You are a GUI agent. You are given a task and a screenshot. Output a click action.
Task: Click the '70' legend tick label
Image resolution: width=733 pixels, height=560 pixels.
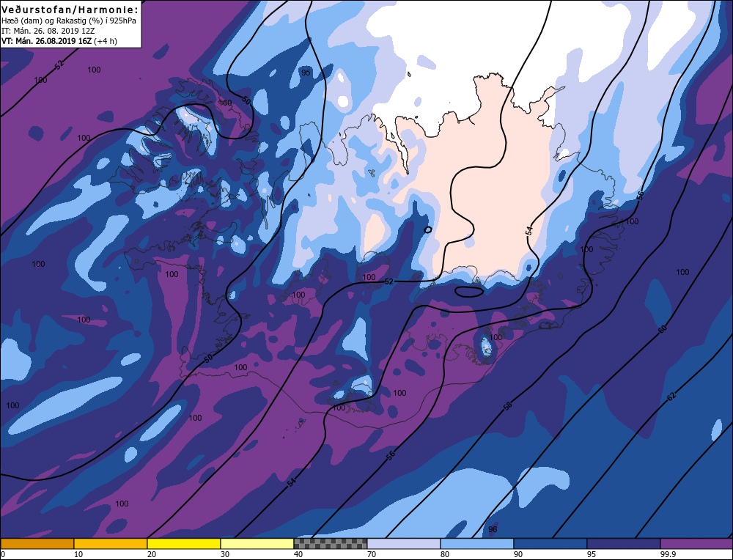[371, 554]
